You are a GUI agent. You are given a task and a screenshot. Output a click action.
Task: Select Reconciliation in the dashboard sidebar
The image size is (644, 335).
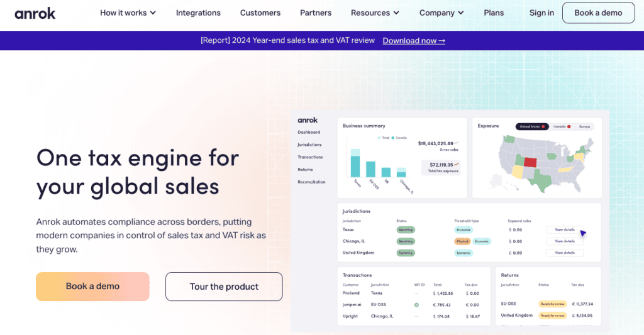coord(311,182)
